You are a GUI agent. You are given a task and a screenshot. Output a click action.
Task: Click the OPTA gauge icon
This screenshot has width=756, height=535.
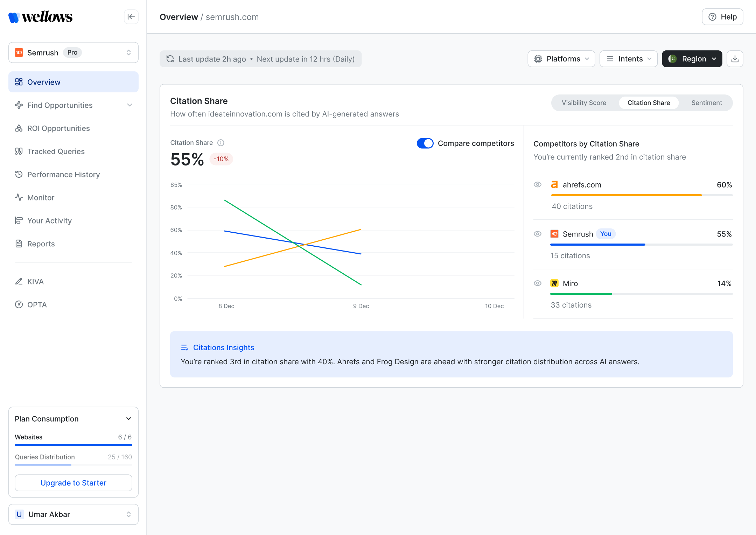[19, 304]
